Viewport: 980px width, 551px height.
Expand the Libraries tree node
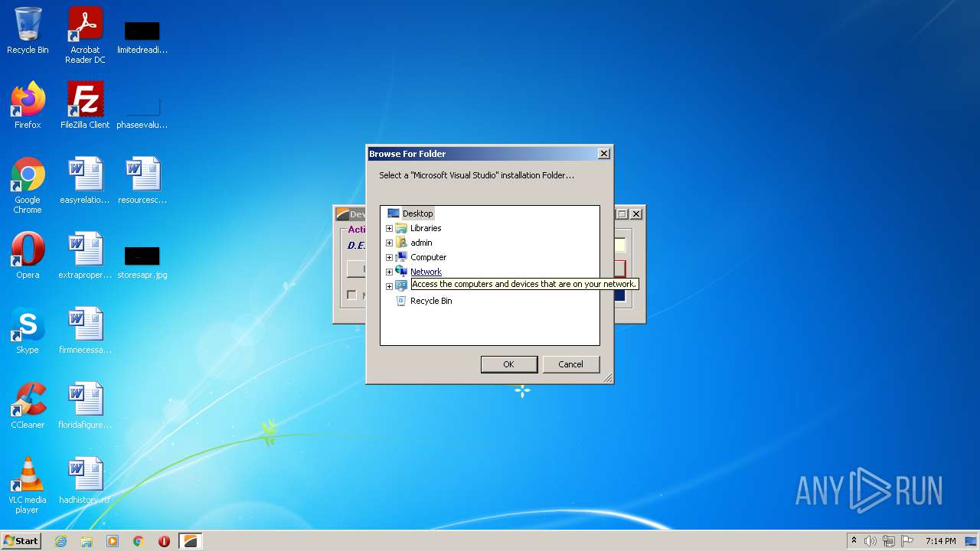click(x=389, y=228)
